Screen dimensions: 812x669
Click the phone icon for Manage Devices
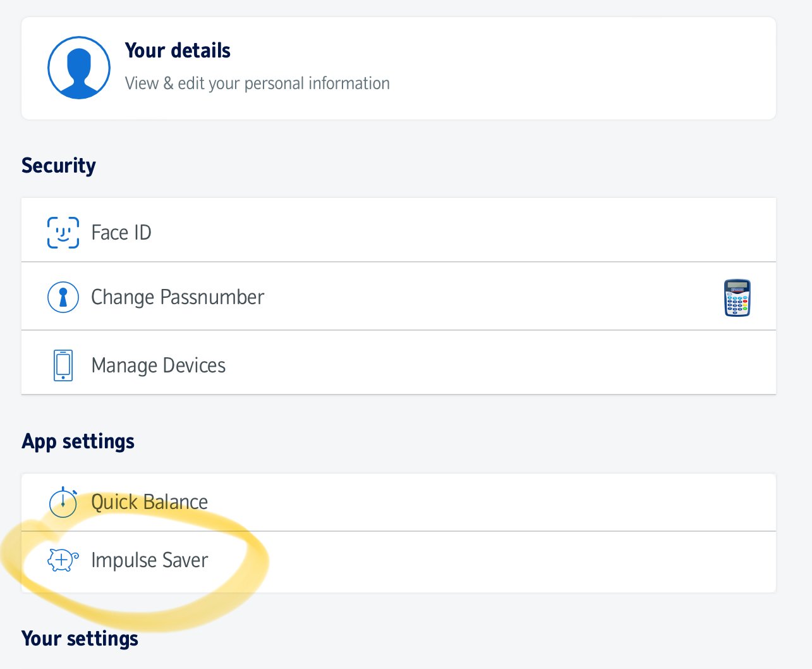[63, 365]
